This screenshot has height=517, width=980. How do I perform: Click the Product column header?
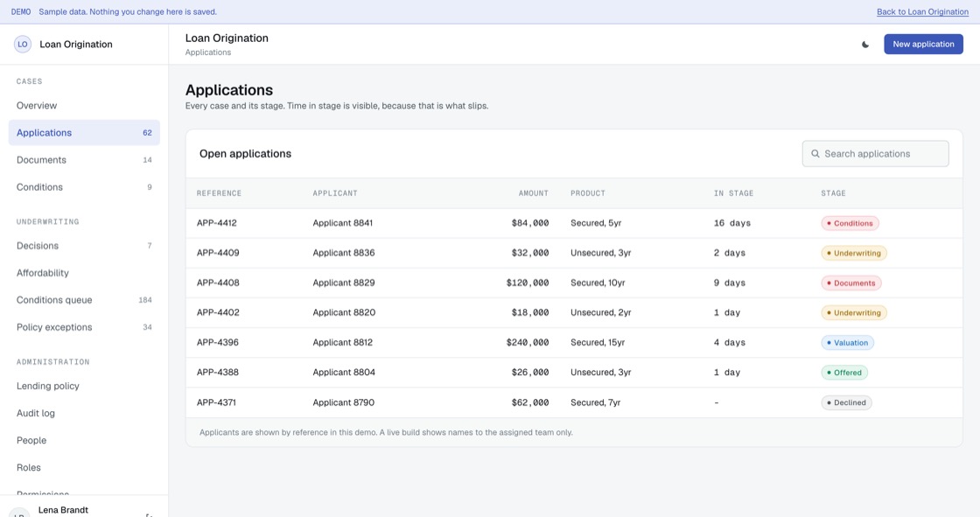587,193
